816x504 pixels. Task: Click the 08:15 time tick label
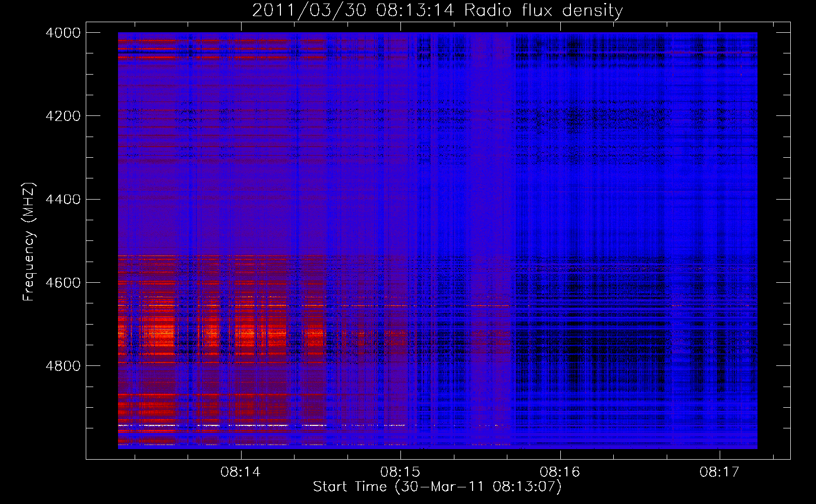pos(400,472)
